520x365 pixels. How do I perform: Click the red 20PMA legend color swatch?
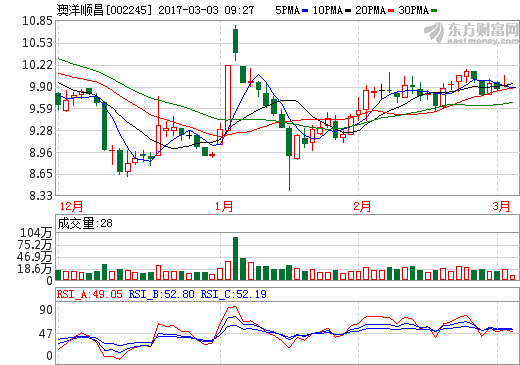point(391,11)
